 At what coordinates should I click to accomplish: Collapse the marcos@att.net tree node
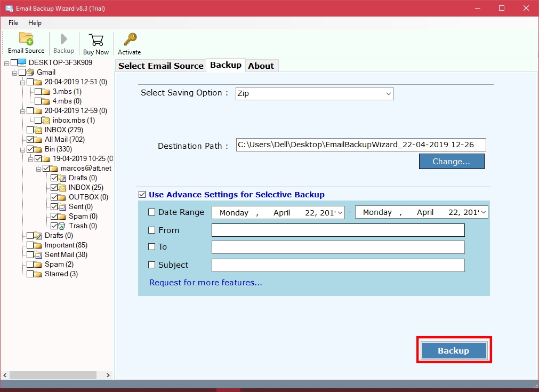pyautogui.click(x=38, y=170)
